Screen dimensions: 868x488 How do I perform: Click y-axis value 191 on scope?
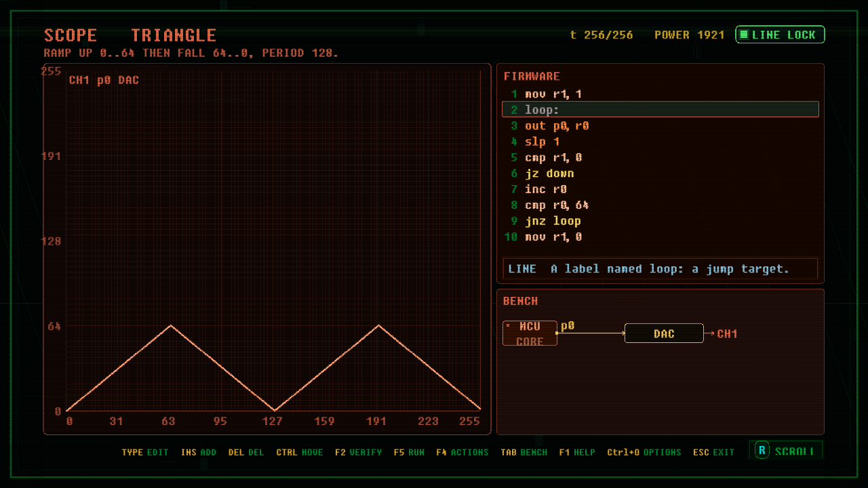coord(52,156)
